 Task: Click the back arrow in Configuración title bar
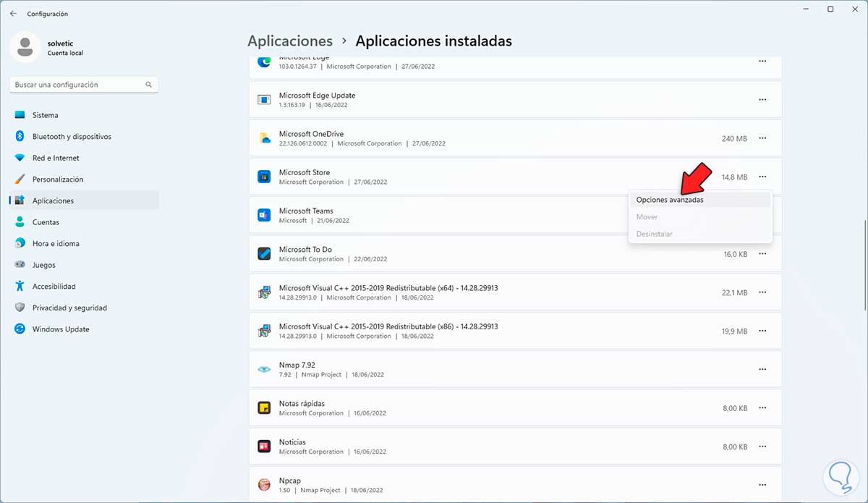(x=13, y=14)
